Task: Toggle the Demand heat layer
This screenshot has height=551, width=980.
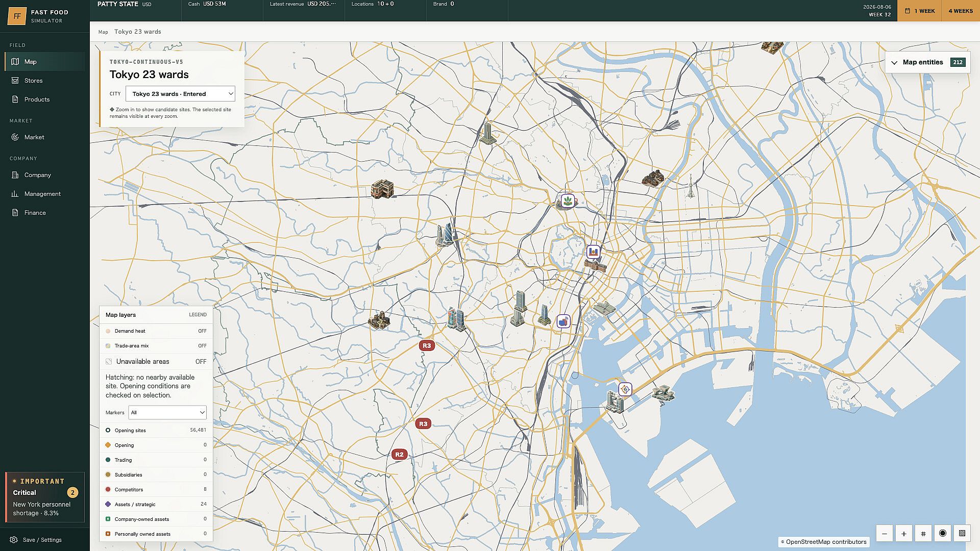Action: click(x=156, y=331)
